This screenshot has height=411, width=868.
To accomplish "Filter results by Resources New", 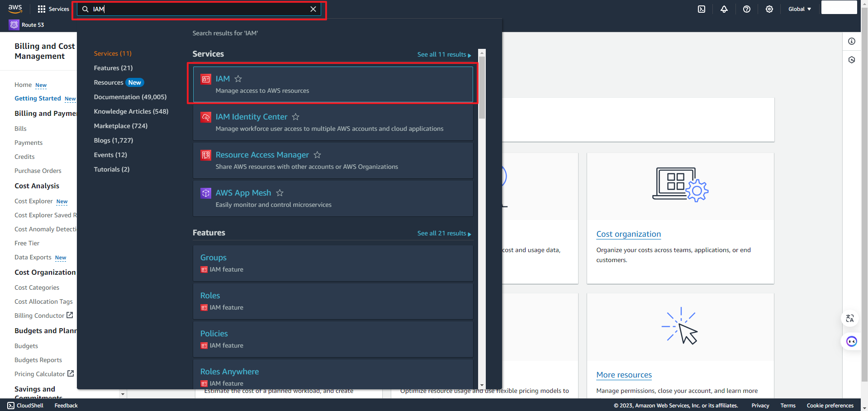I will pyautogui.click(x=119, y=82).
